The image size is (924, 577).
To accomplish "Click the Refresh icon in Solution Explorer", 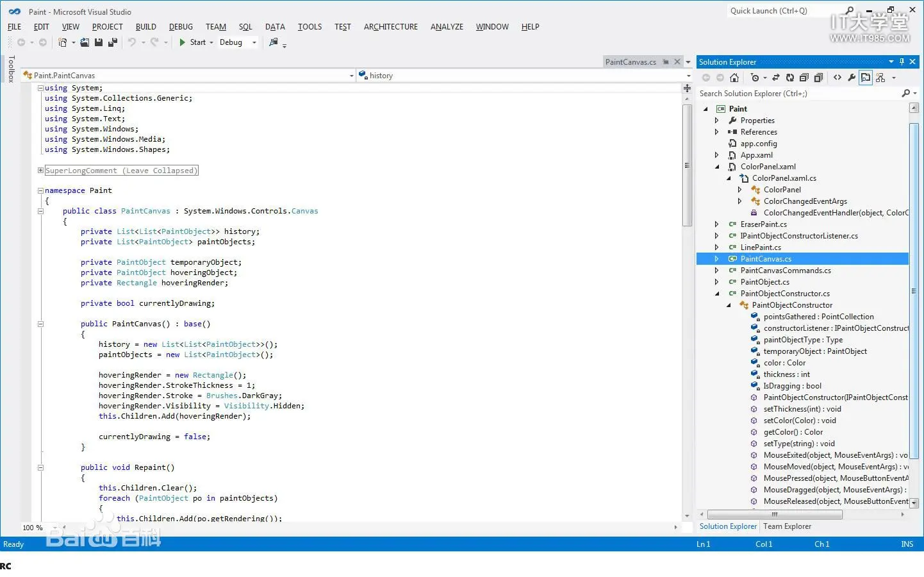I will pyautogui.click(x=789, y=78).
